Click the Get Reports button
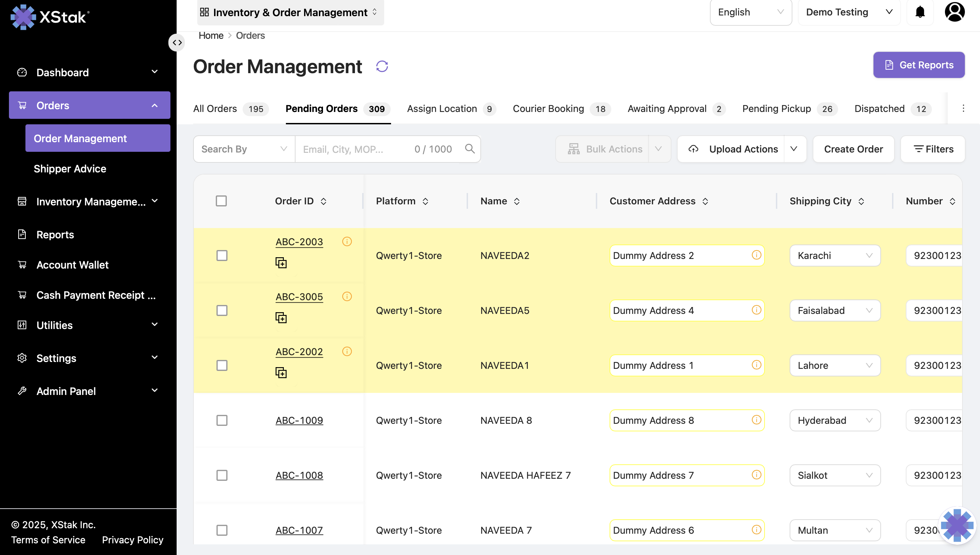Viewport: 980px width, 555px height. pyautogui.click(x=918, y=65)
